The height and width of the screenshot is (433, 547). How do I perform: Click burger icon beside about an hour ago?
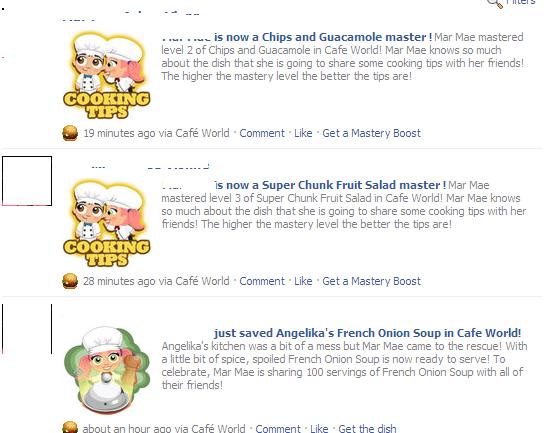pos(70,428)
